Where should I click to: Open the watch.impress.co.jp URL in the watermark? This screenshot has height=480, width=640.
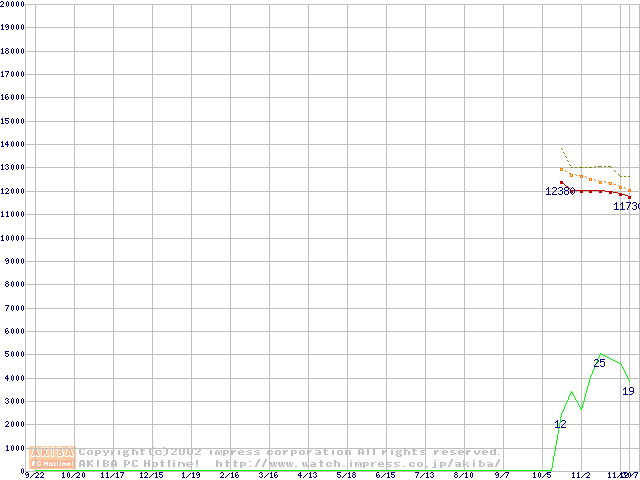(358, 463)
